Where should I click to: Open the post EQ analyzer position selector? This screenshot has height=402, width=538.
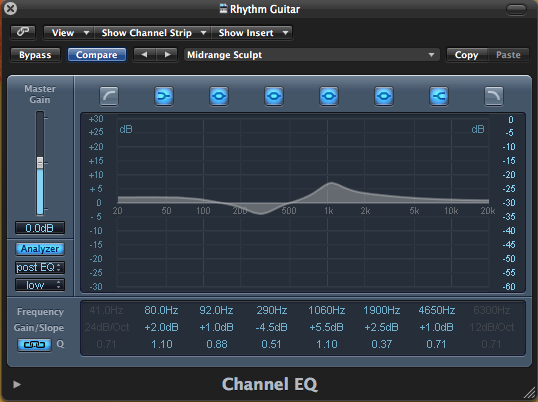[40, 267]
